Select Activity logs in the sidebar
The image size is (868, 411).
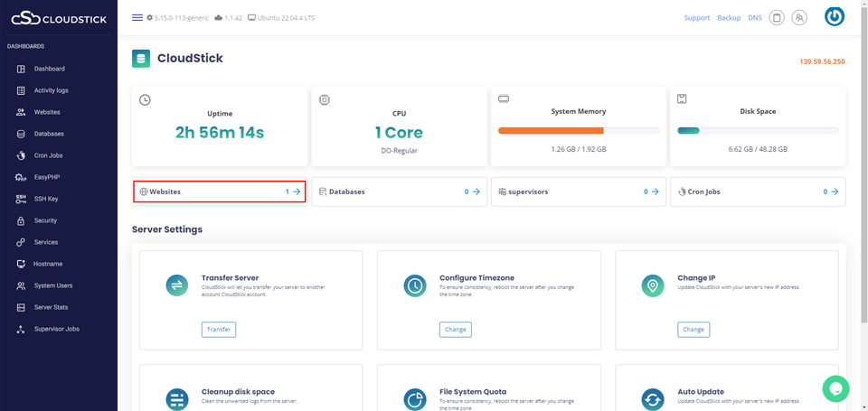point(51,90)
